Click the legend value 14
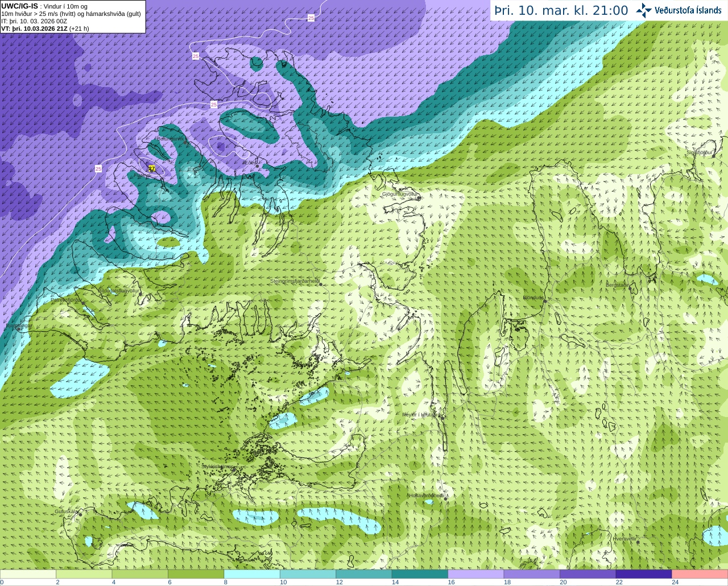The image size is (728, 586). pyautogui.click(x=395, y=582)
